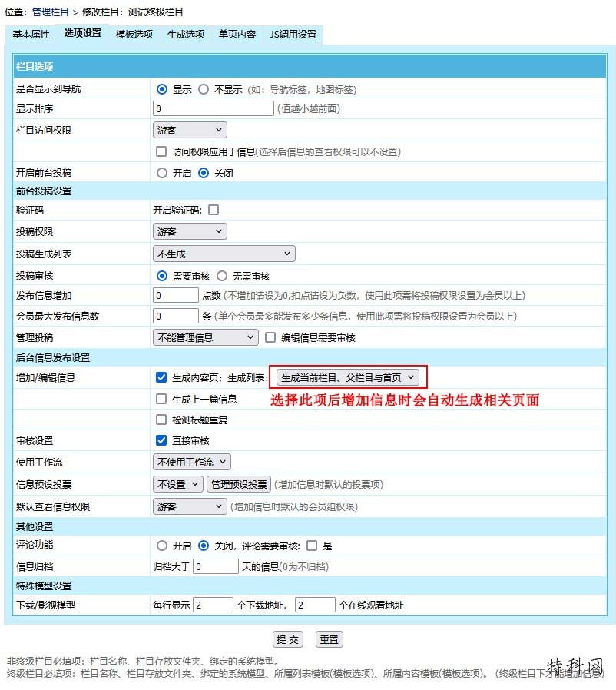Uncheck the 生成内容页 checkbox
616x690 pixels.
tap(161, 377)
